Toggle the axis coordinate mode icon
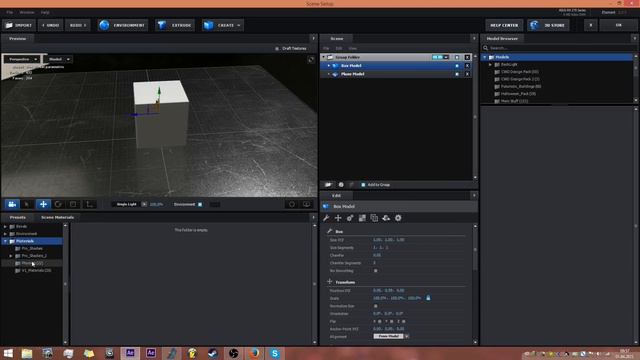This screenshot has height=360, width=640. coord(89,204)
